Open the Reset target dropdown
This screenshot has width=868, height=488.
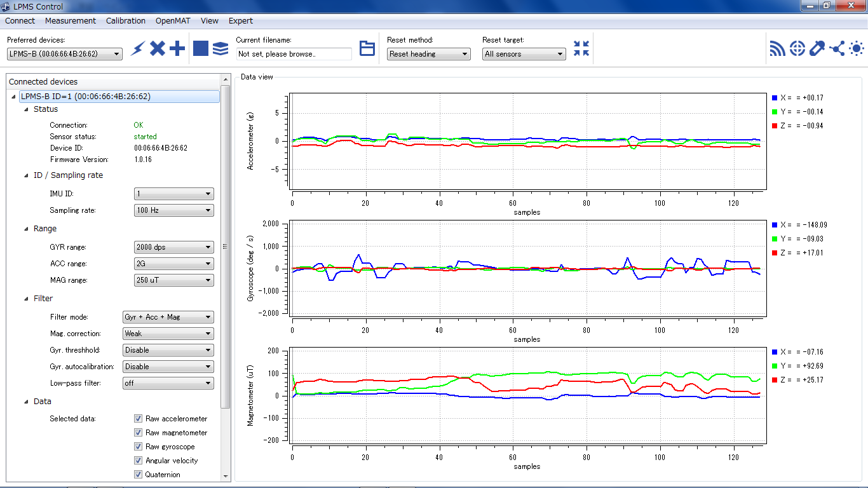524,54
